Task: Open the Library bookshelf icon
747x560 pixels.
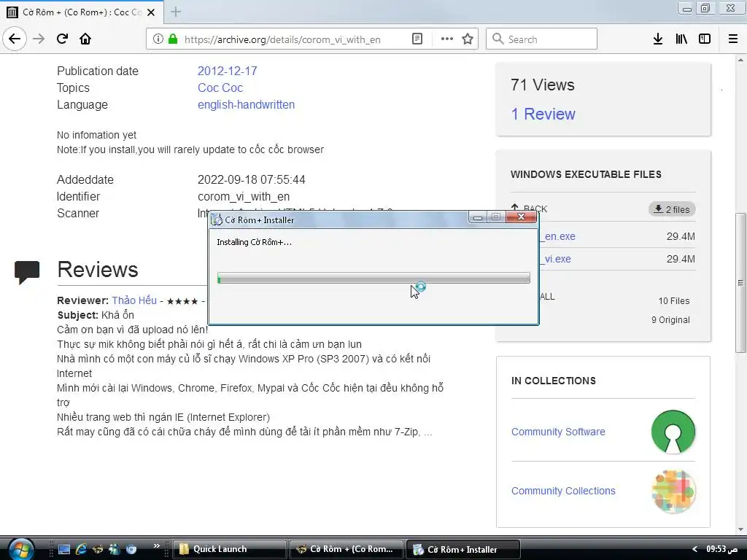Action: point(681,39)
